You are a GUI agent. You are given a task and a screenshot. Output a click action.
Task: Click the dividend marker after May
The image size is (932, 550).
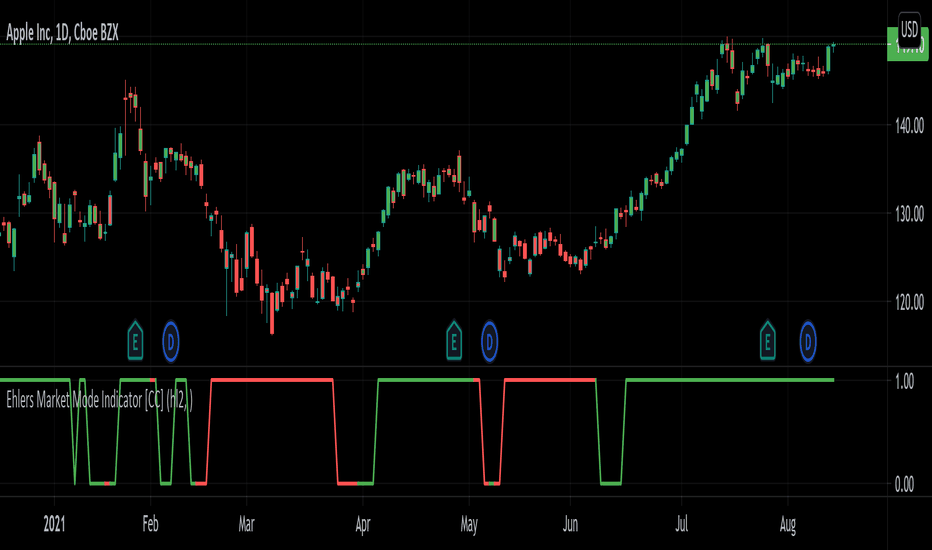pos(489,341)
